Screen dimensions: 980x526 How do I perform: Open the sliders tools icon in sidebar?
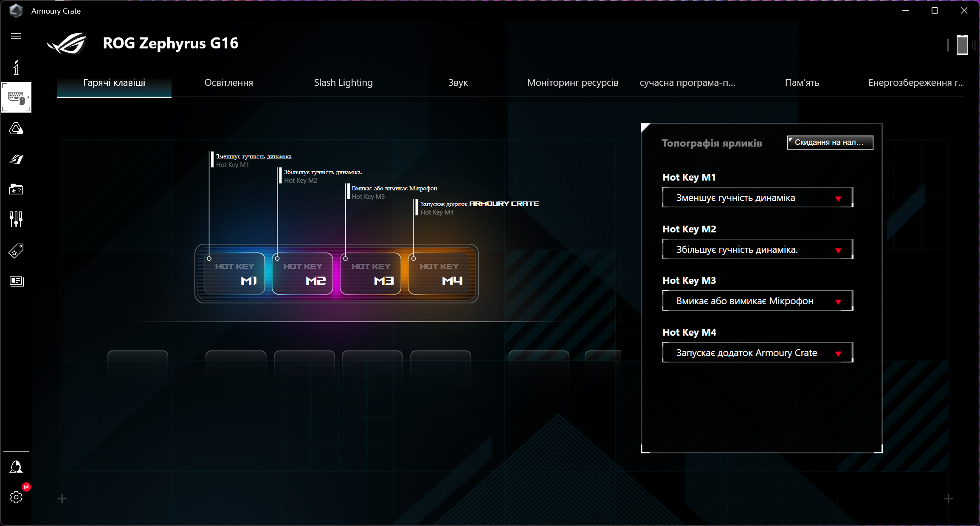(x=16, y=219)
